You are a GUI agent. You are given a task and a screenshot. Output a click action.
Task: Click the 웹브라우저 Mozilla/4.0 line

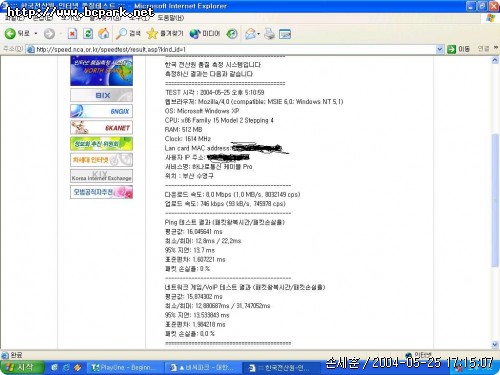[x=254, y=102]
